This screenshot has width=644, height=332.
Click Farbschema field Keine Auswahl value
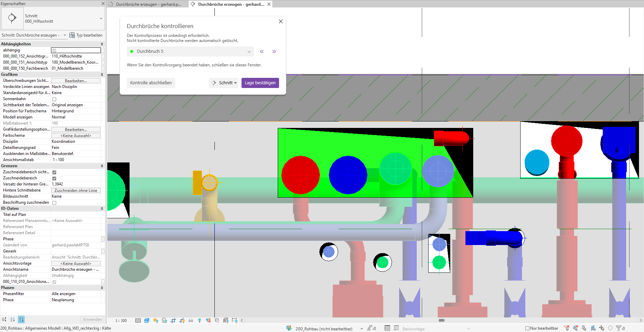click(75, 135)
